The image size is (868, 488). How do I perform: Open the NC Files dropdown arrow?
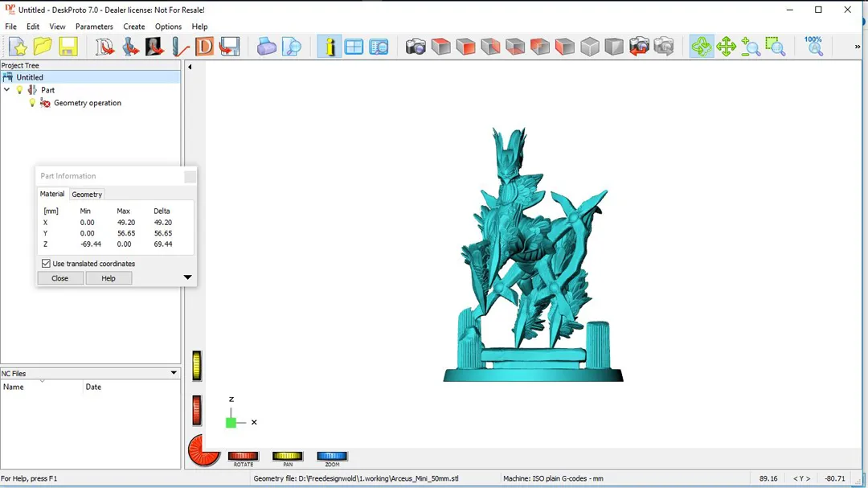pos(174,373)
